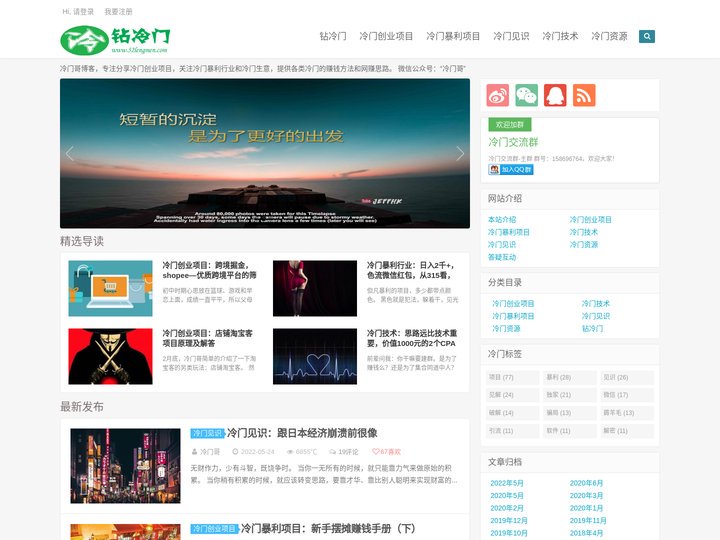The height and width of the screenshot is (540, 720).
Task: Click the search magnifier button in header
Action: [x=647, y=36]
